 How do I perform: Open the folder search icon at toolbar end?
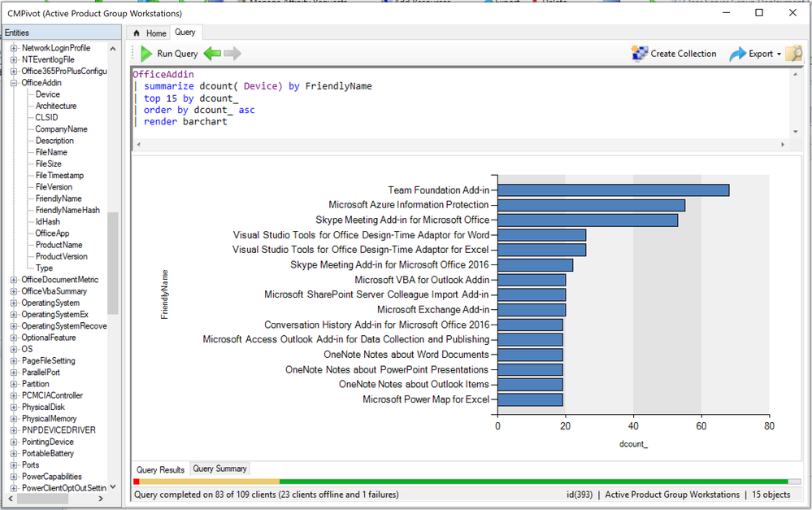794,54
